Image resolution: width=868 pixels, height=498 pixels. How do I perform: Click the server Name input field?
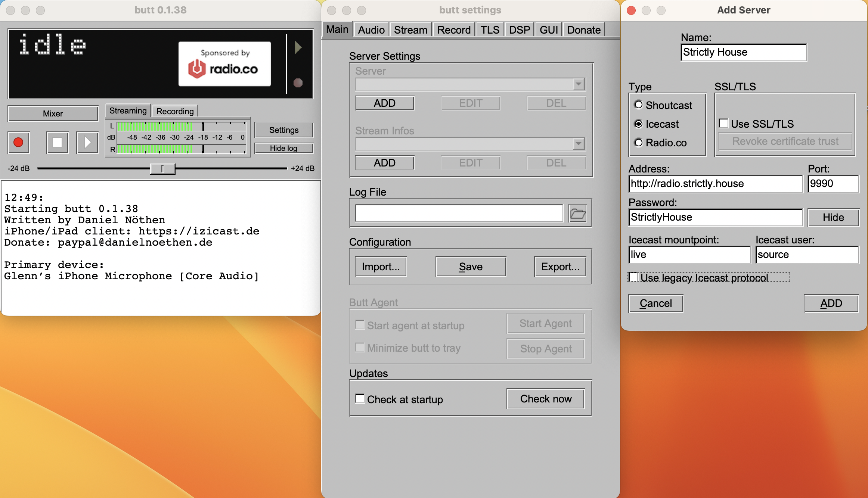[744, 52]
